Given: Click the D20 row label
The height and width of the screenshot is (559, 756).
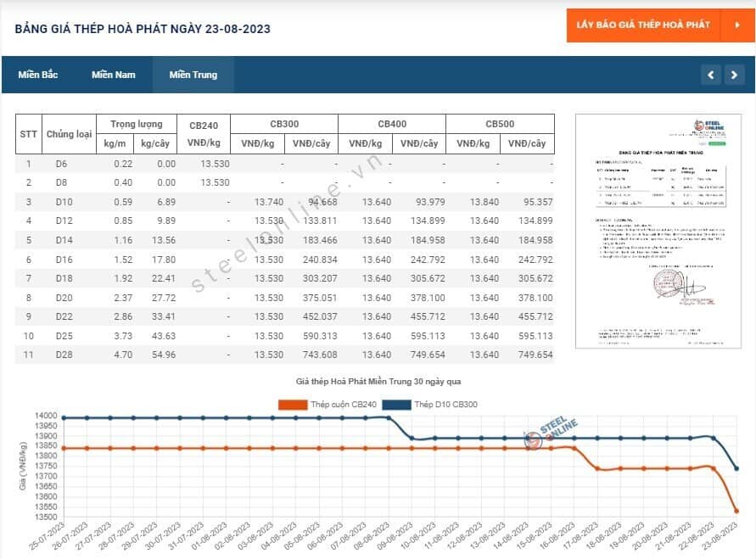Looking at the screenshot, I should click(x=64, y=298).
